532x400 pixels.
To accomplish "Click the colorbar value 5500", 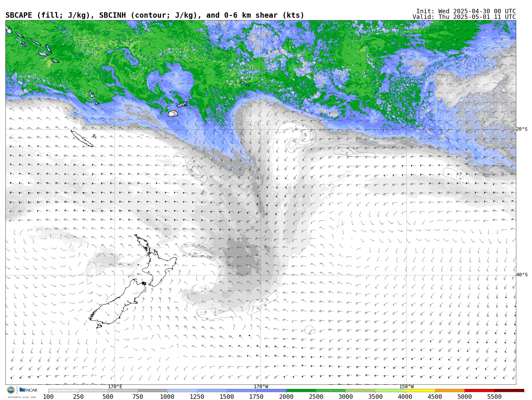I will [494, 397].
